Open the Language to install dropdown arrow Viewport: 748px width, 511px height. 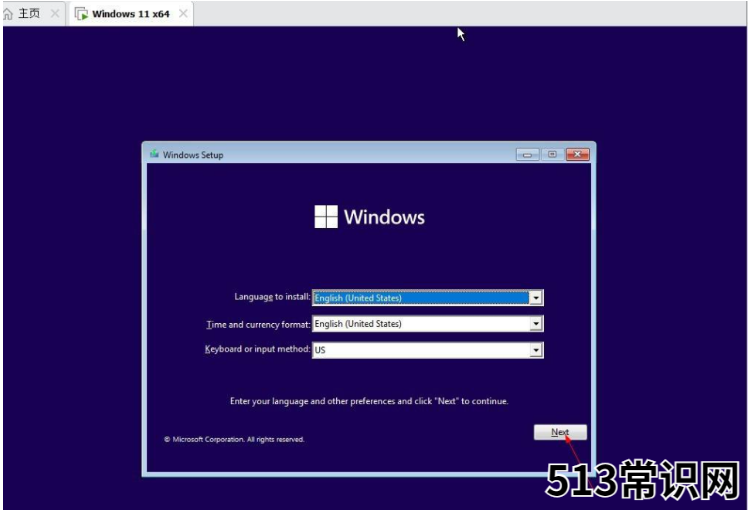pyautogui.click(x=536, y=298)
